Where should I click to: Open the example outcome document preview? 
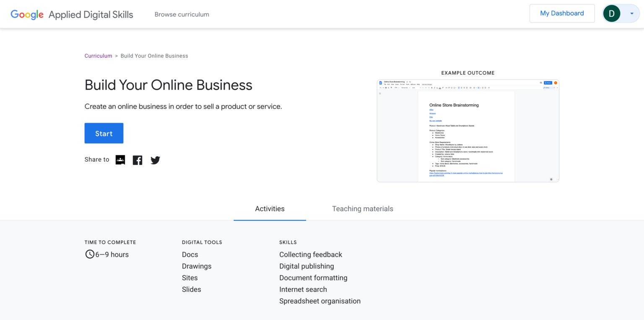[468, 131]
